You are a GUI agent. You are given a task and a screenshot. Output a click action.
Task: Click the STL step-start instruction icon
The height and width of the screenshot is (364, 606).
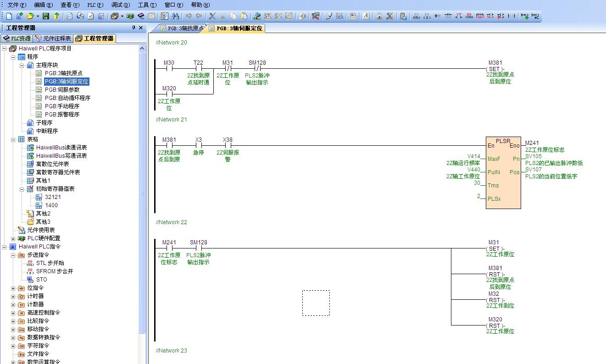pos(30,263)
